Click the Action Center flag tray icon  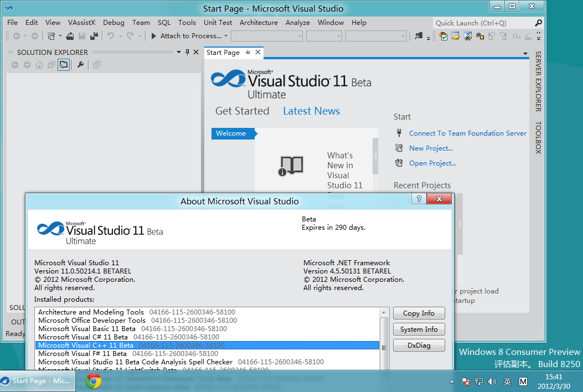pos(465,381)
